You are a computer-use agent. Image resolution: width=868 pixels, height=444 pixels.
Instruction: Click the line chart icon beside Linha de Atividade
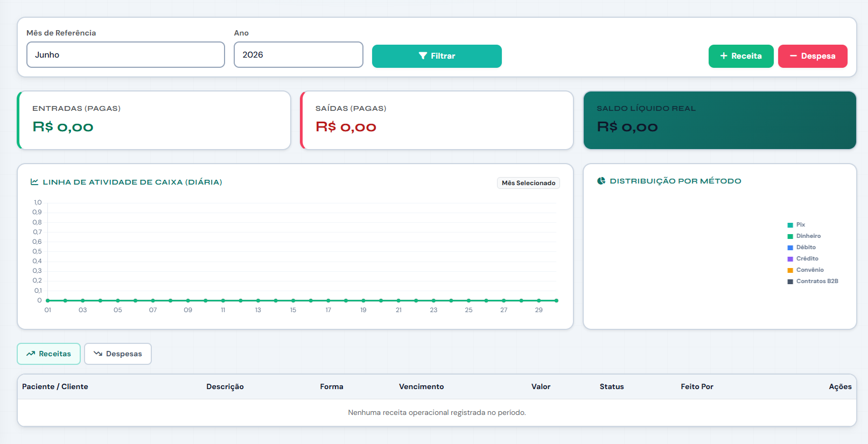pos(34,182)
